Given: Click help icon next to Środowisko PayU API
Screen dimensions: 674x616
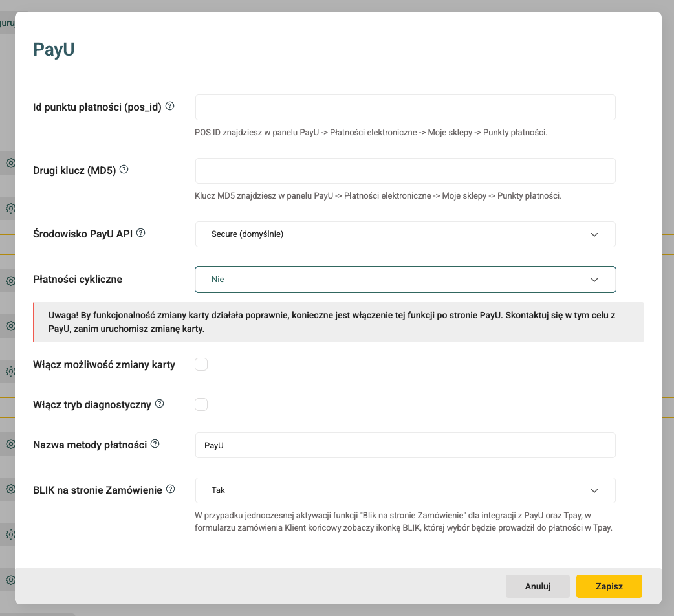Looking at the screenshot, I should pyautogui.click(x=141, y=233).
